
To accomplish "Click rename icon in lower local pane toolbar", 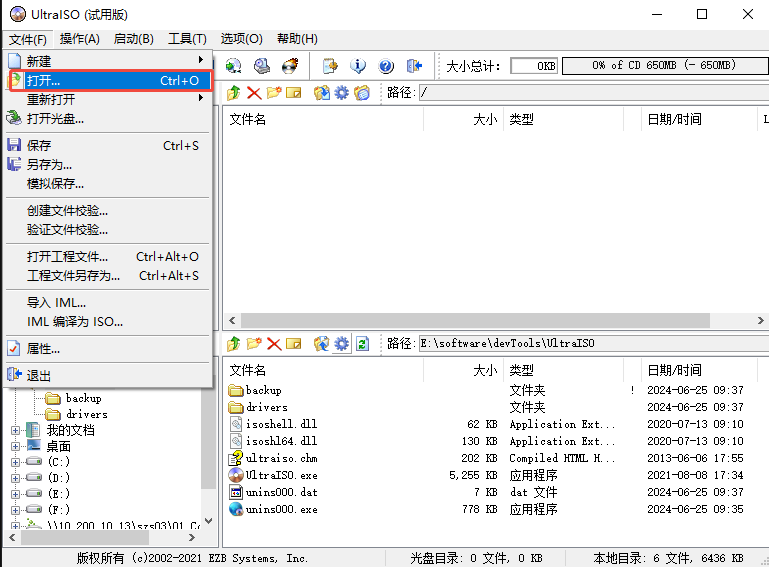I will 293,344.
